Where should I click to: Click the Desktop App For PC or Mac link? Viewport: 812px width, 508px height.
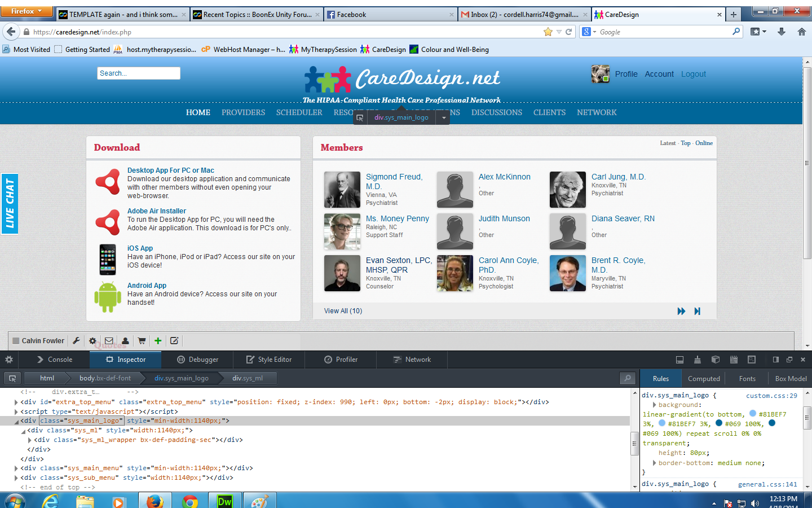tap(170, 170)
